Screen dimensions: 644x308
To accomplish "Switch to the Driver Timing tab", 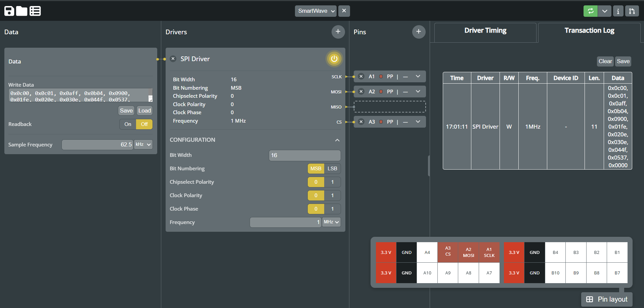I will (485, 30).
